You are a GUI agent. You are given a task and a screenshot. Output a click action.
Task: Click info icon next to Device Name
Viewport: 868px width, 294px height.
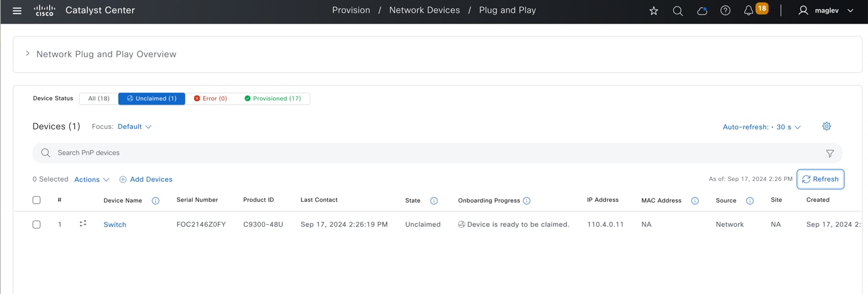click(x=155, y=200)
